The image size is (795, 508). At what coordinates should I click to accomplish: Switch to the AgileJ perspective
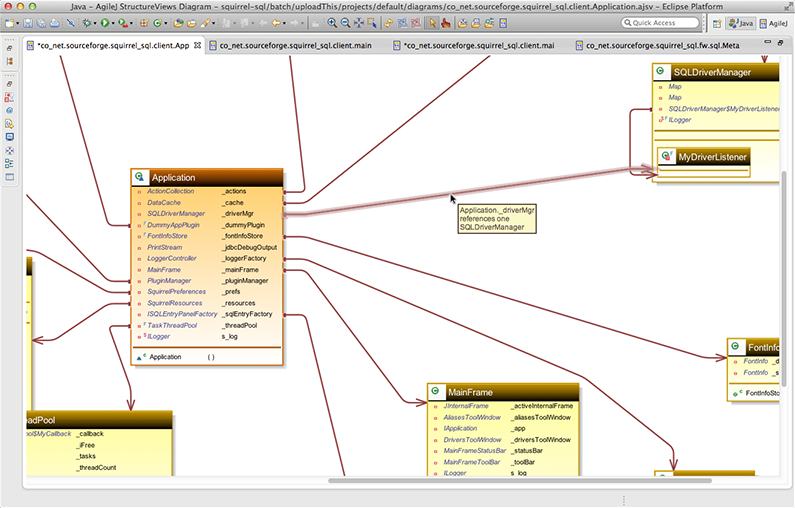(x=773, y=23)
